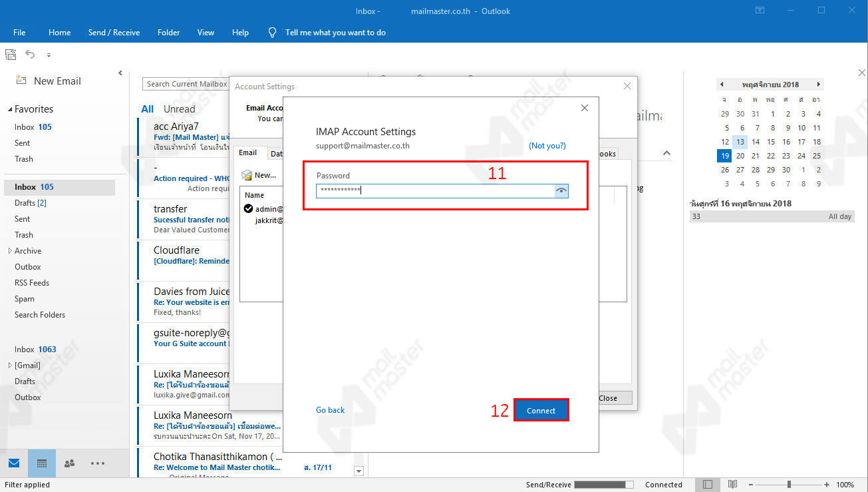Open the Folder ribbon tab
868x492 pixels.
click(168, 32)
